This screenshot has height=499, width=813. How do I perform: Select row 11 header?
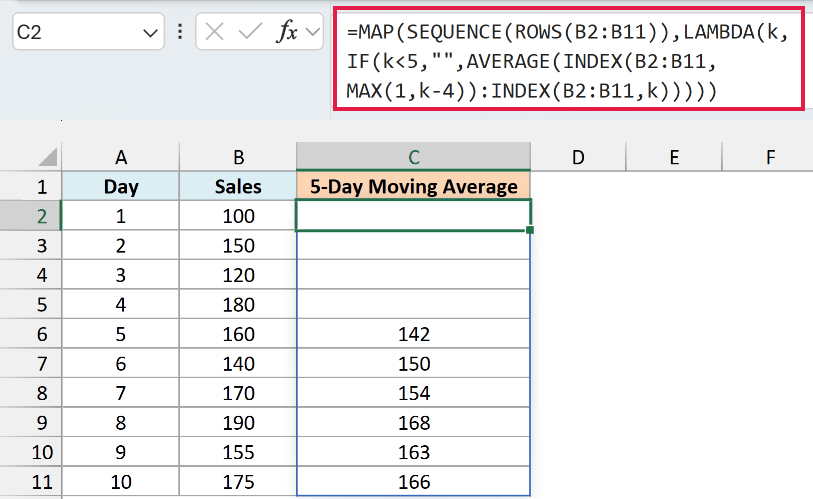coord(31,482)
